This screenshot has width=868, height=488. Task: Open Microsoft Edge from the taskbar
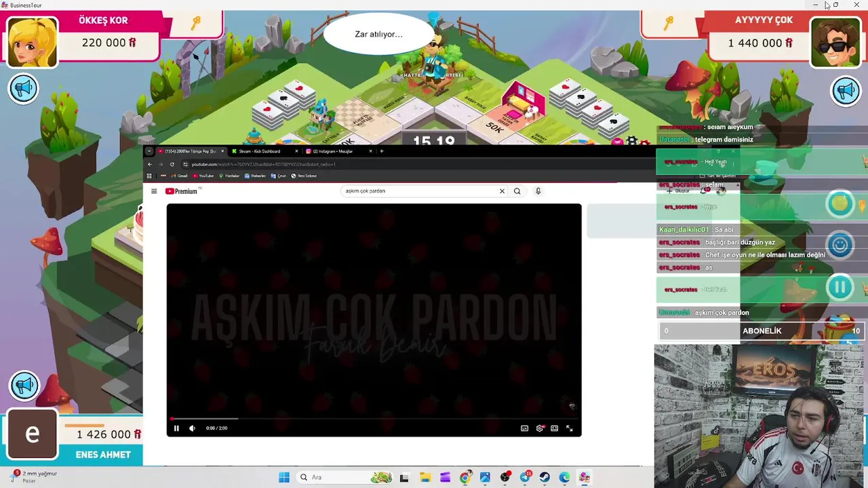click(x=564, y=477)
